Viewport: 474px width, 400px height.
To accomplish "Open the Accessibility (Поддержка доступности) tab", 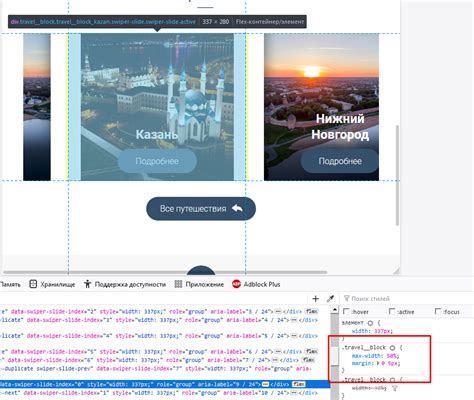I will pos(125,284).
